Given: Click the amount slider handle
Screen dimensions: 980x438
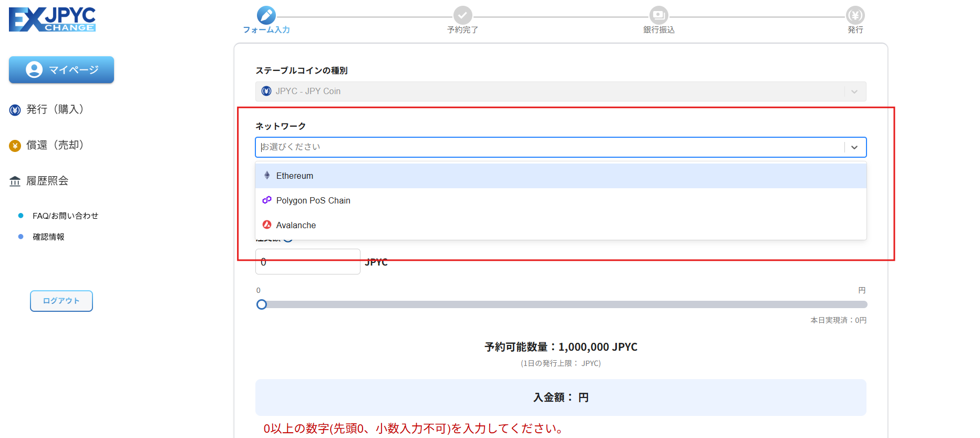Looking at the screenshot, I should point(262,304).
